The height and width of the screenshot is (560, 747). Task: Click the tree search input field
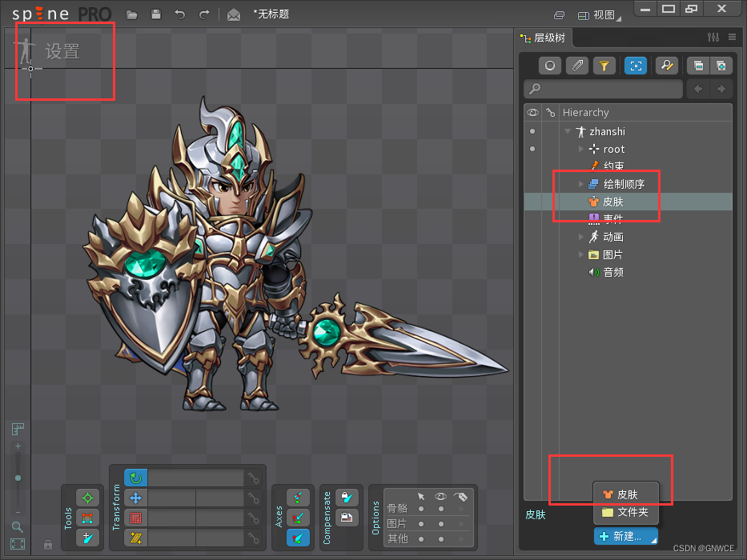pyautogui.click(x=603, y=89)
